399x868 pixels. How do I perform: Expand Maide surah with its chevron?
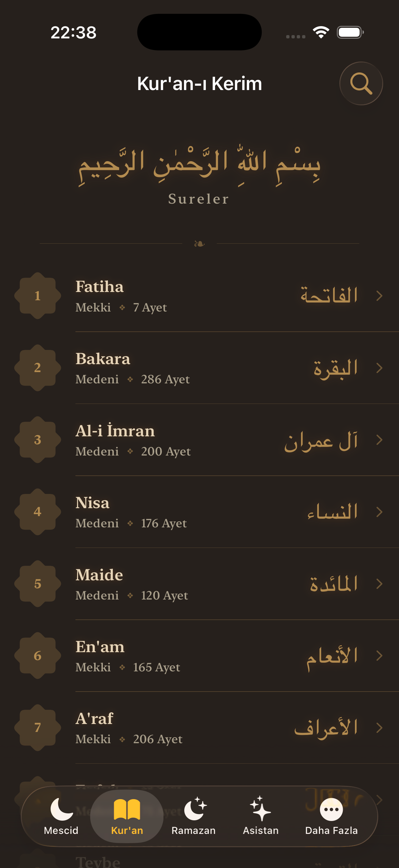379,584
